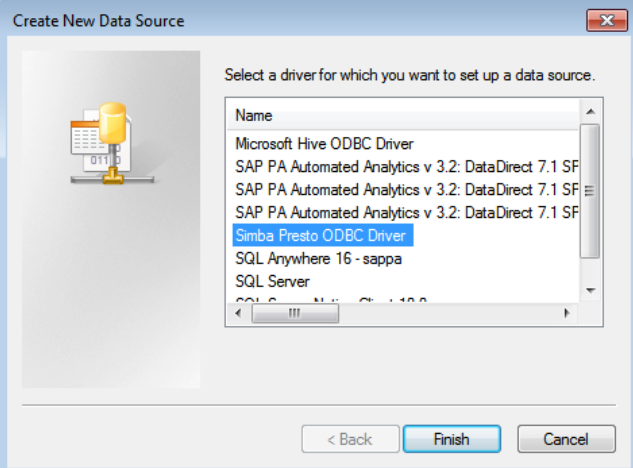Select the SQL Server driver row
Image resolution: width=633 pixels, height=468 pixels.
(272, 281)
